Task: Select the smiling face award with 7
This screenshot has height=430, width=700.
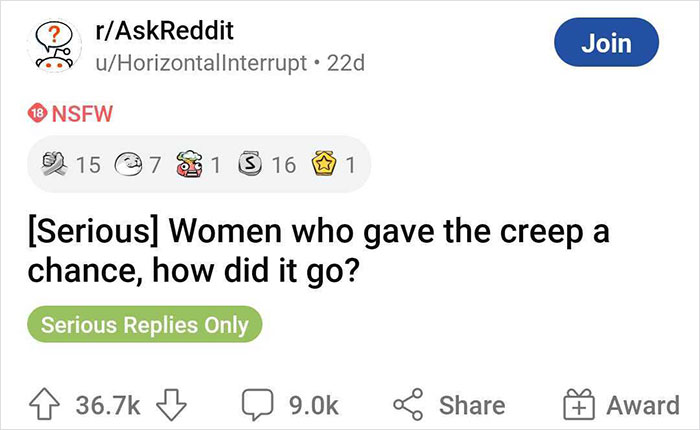Action: [x=130, y=163]
